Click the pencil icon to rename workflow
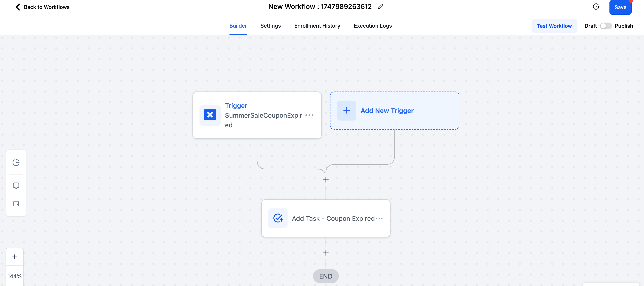Viewport: 644px width, 286px height. (380, 7)
